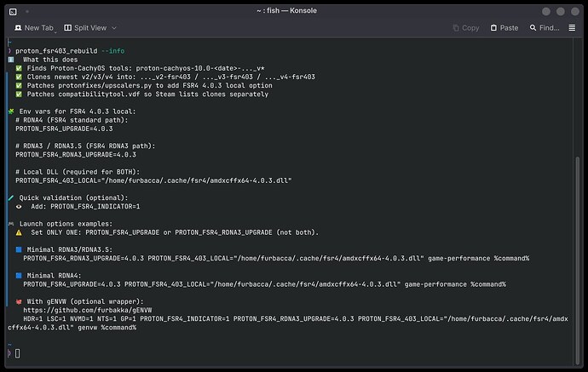The width and height of the screenshot is (588, 372).
Task: Click the check mark before 'Patches compatibilitytool.vdf'
Action: [19, 94]
